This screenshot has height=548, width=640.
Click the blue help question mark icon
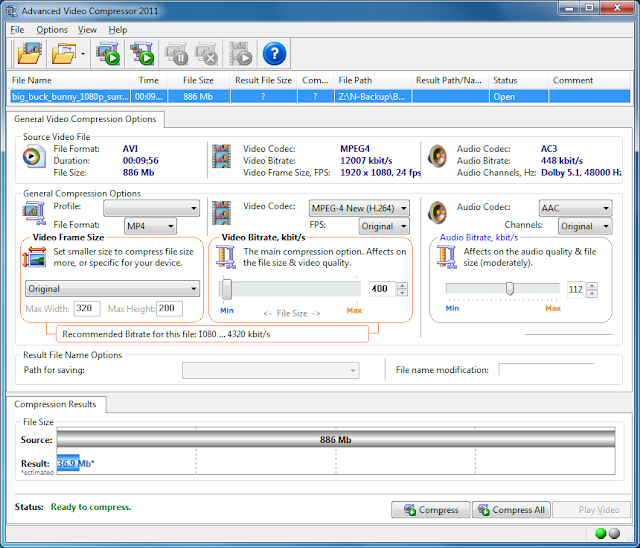274,53
